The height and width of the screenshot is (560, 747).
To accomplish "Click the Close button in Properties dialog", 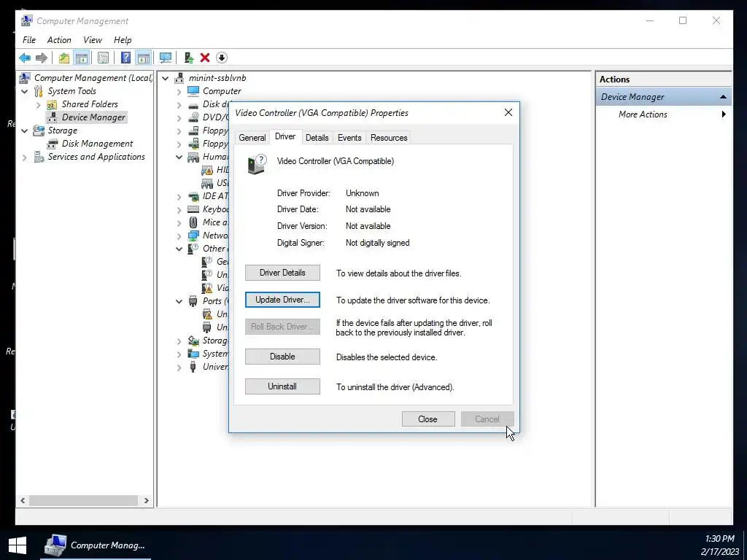I will point(427,419).
